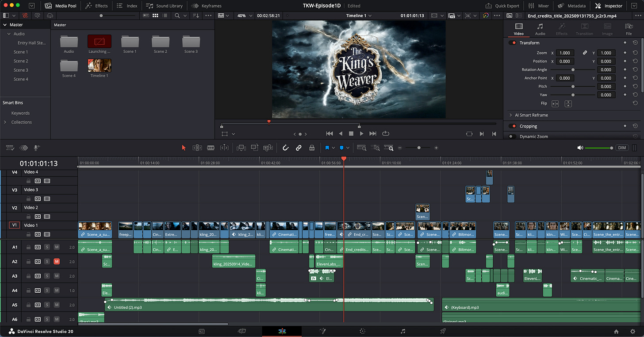This screenshot has height=337, width=644.
Task: Click the Detail Zoom timeline icon
Action: point(376,148)
